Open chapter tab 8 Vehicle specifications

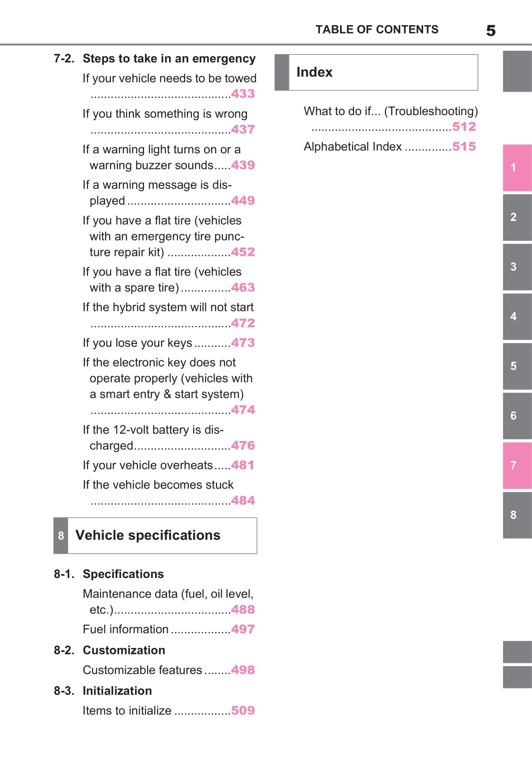517,515
